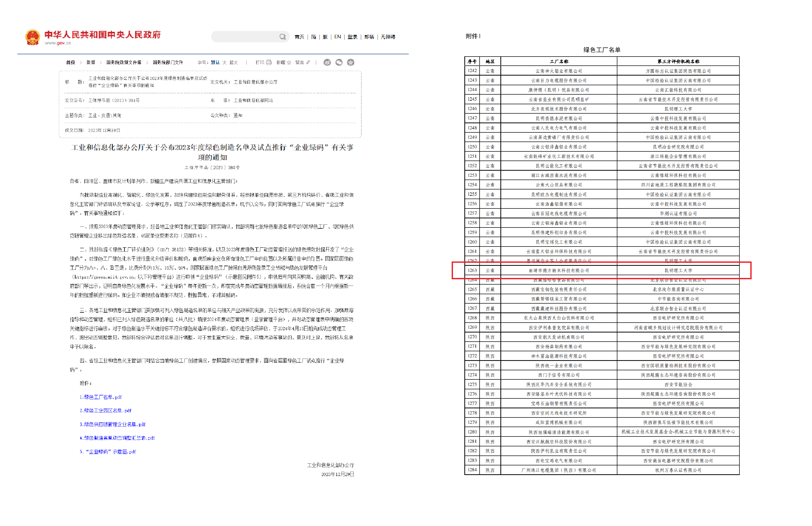
Task: Open attachment 4.绿色制造名单动态调整汇总表.pdf
Action: point(117,438)
